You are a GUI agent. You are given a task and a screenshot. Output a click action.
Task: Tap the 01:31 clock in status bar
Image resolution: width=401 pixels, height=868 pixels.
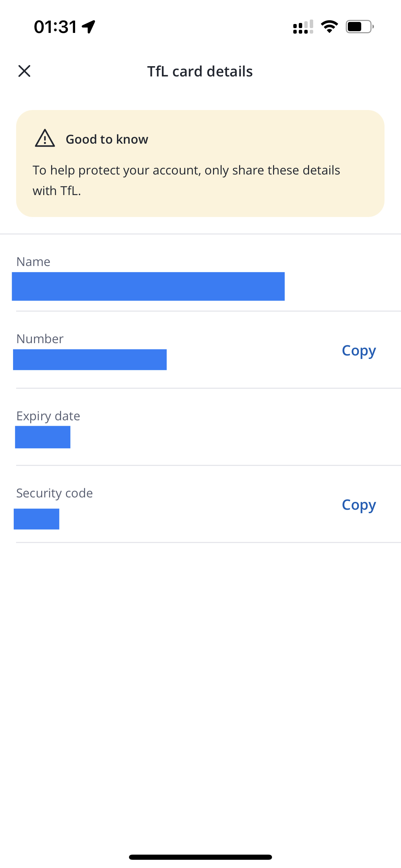coord(56,27)
